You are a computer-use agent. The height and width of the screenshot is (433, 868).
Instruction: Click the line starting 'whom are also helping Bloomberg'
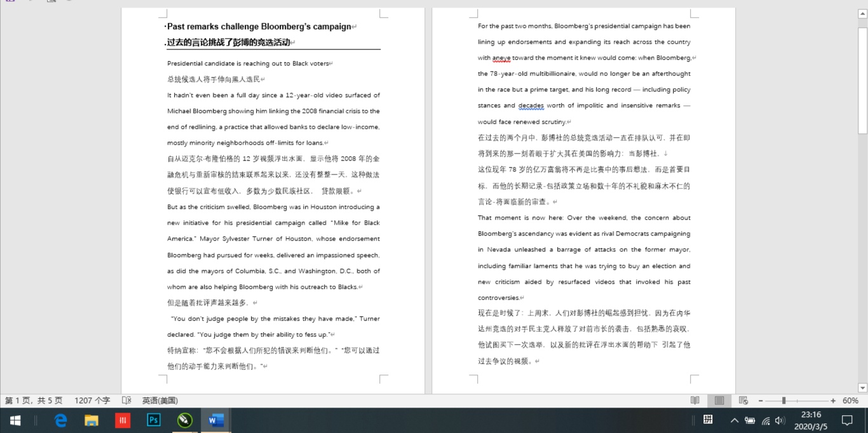point(262,287)
